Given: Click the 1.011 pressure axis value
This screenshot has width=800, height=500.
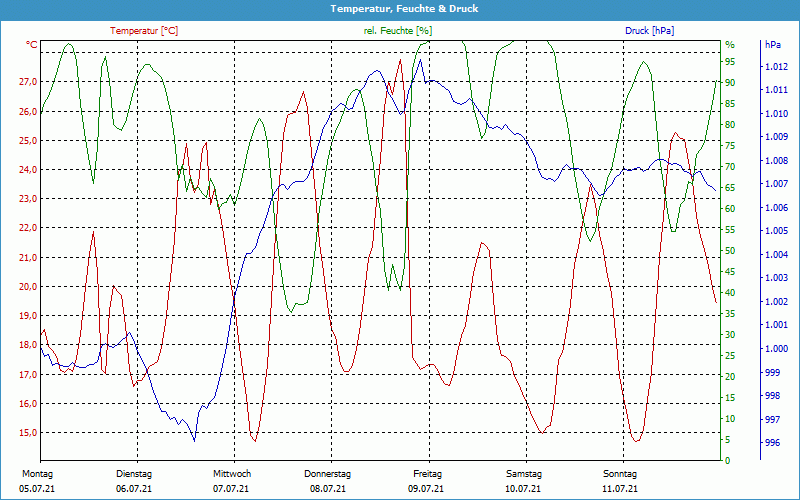Looking at the screenshot, I should [x=776, y=90].
